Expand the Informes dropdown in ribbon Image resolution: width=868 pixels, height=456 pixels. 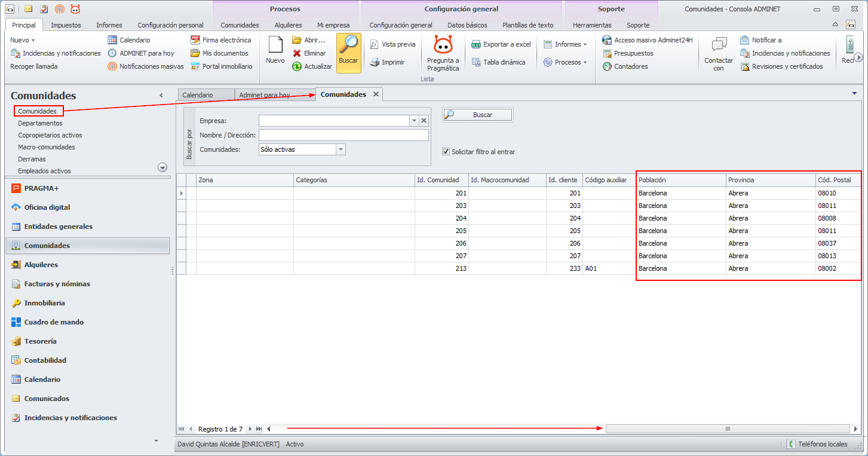(x=565, y=44)
